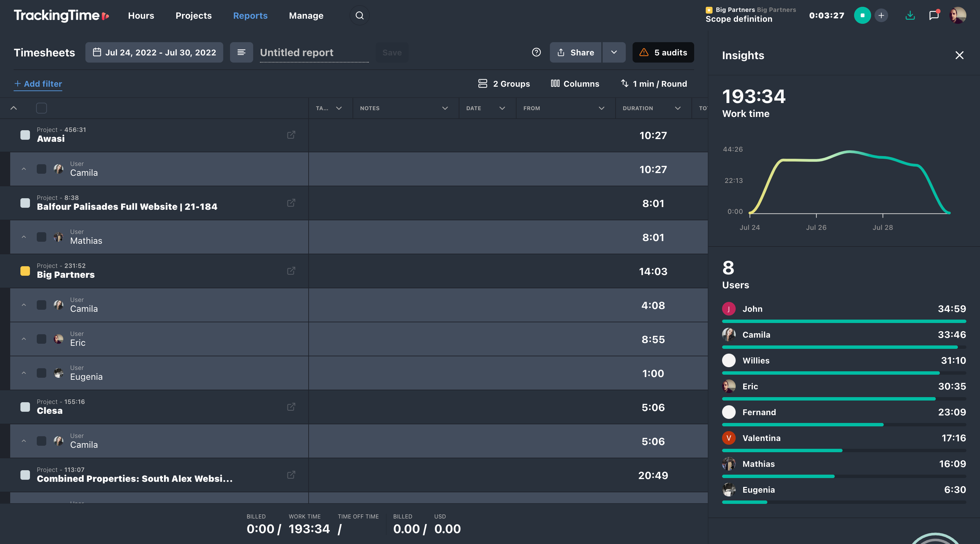
Task: Tick the checkbox for user Eric
Action: coord(42,339)
